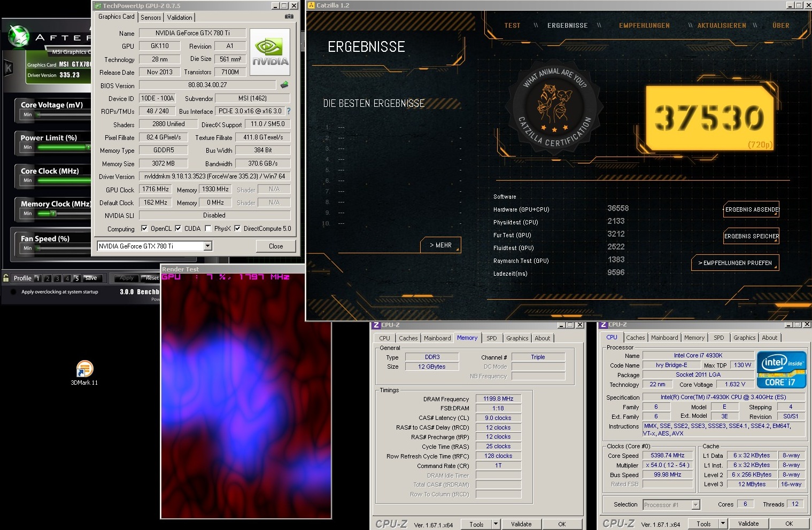Click the Afterburner profile lock icon
This screenshot has width=812, height=530.
(x=6, y=278)
